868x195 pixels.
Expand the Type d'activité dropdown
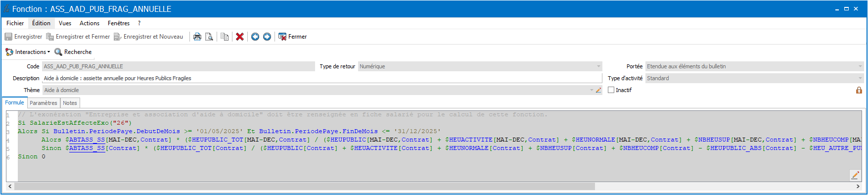coord(860,78)
